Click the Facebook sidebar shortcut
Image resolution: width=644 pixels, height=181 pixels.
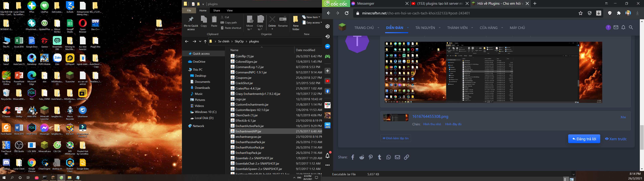tap(328, 91)
